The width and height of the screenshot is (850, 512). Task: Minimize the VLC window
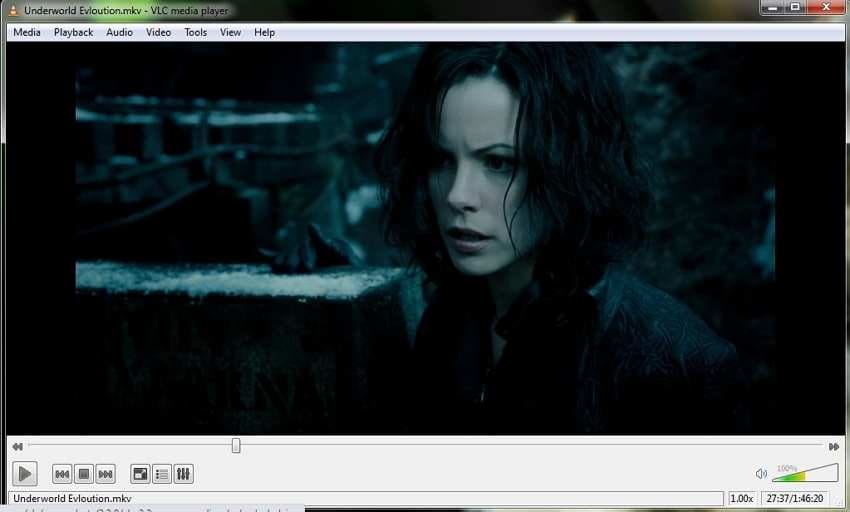click(772, 7)
